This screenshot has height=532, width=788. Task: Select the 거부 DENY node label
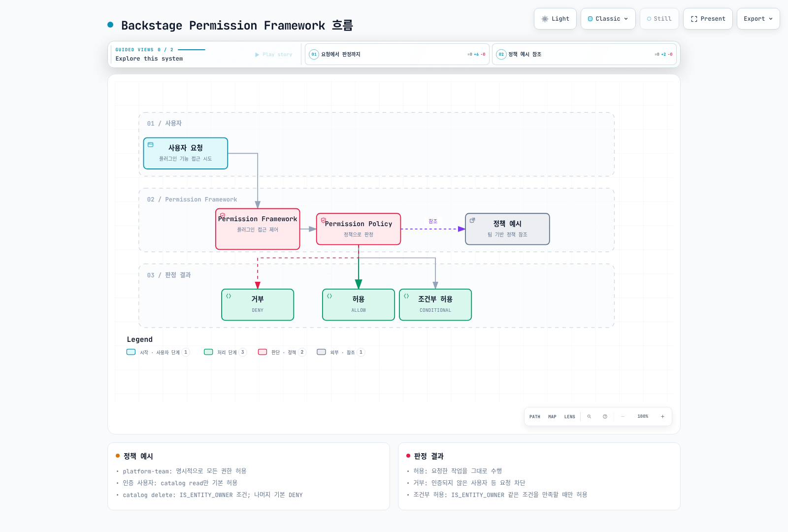258,310
